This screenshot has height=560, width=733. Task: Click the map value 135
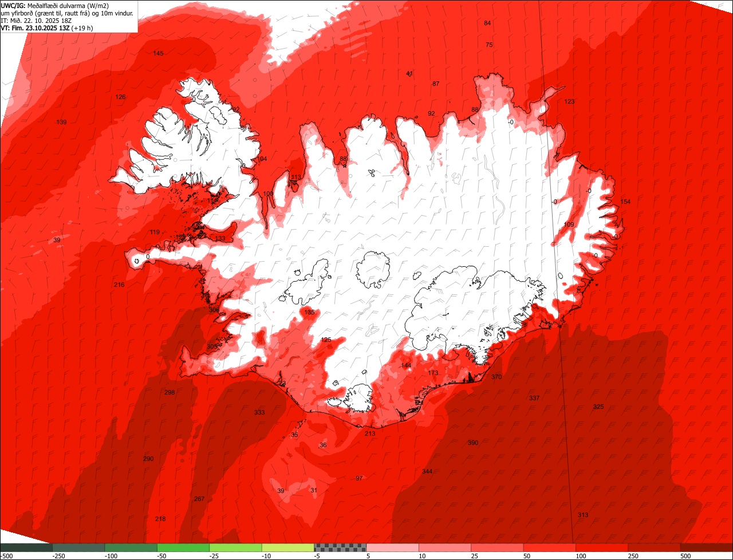coord(309,312)
